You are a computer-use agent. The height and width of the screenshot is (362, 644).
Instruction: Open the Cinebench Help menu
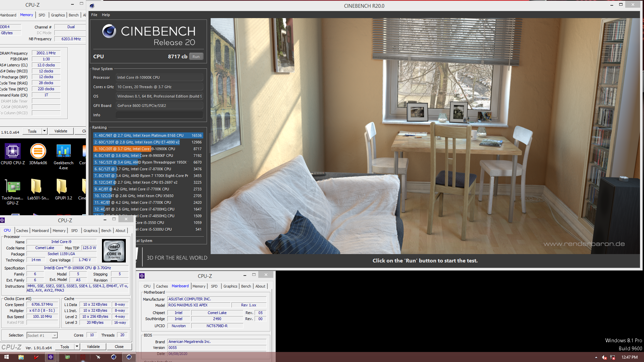pyautogui.click(x=106, y=15)
